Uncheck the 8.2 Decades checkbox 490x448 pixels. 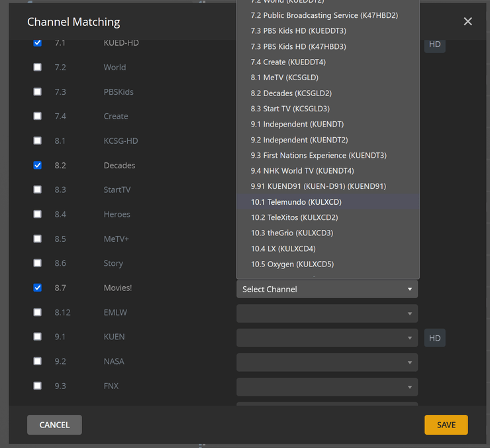[x=38, y=165]
